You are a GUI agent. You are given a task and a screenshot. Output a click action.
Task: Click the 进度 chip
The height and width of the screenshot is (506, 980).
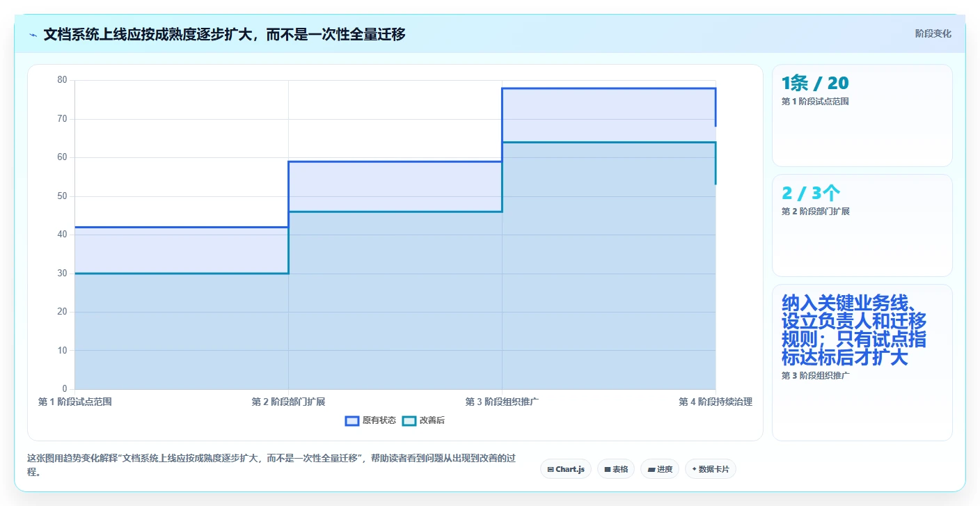(660, 469)
